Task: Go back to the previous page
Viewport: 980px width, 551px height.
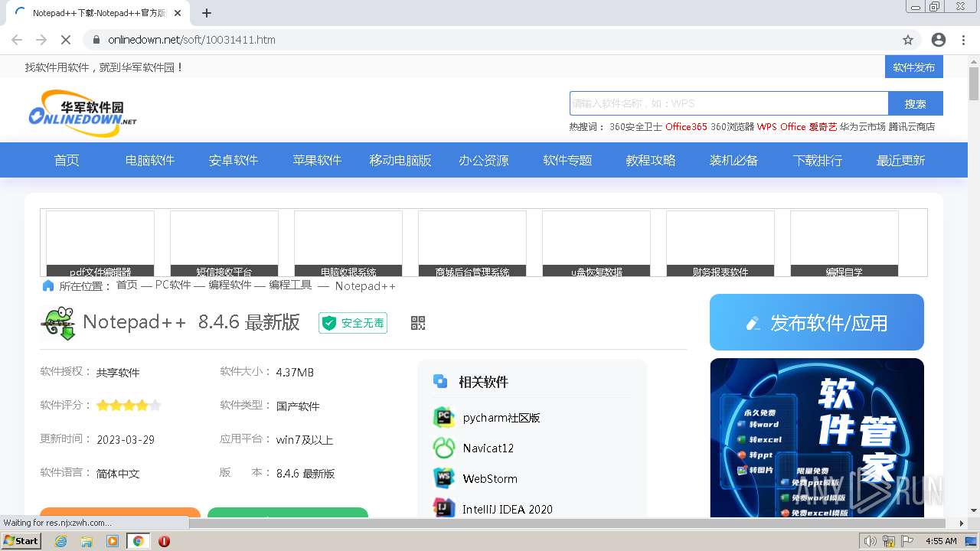Action: 17,40
